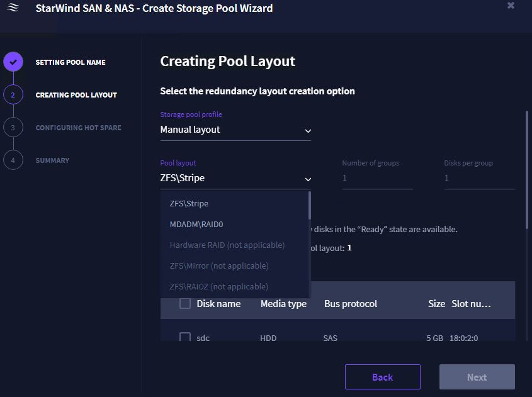Open Configuring Hot Spare step
Viewport: 532px width, 397px height.
(x=78, y=128)
